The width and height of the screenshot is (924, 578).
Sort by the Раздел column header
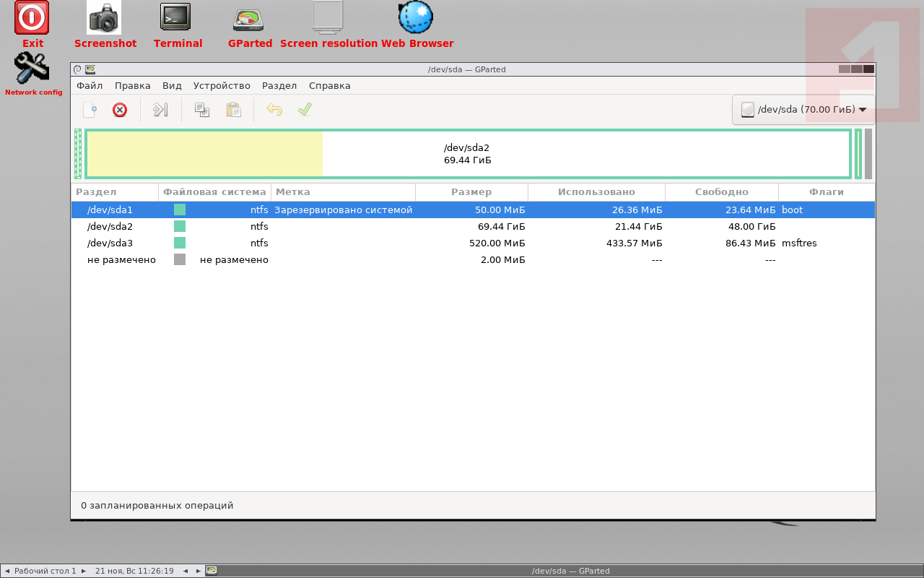click(115, 192)
